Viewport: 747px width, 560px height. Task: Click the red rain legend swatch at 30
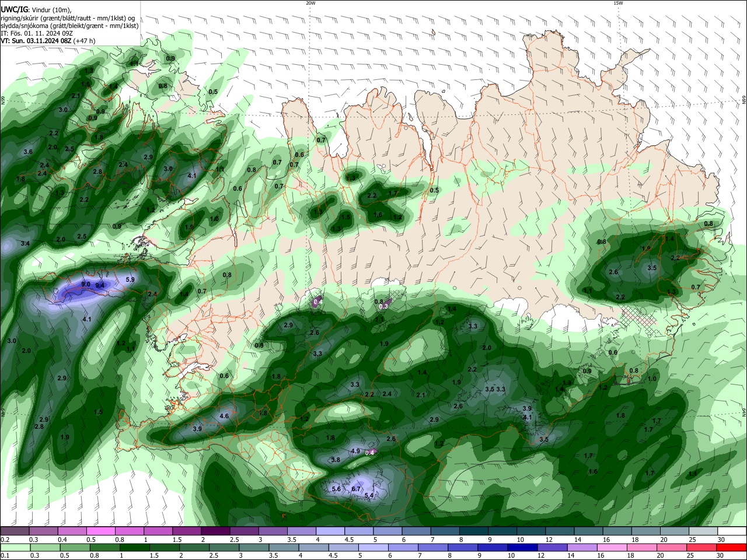pyautogui.click(x=732, y=547)
